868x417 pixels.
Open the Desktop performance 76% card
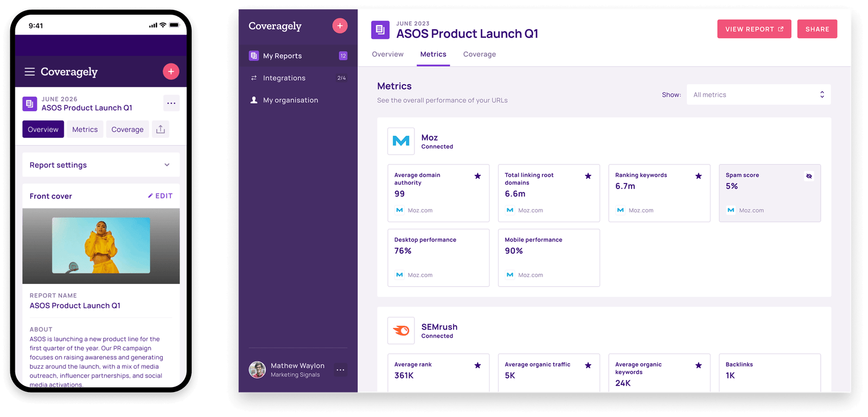point(438,257)
